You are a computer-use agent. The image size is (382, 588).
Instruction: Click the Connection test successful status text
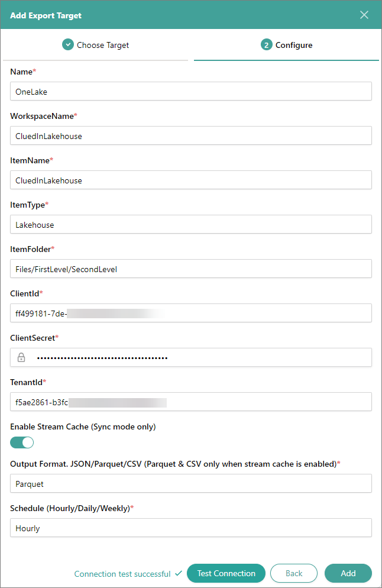coord(123,574)
